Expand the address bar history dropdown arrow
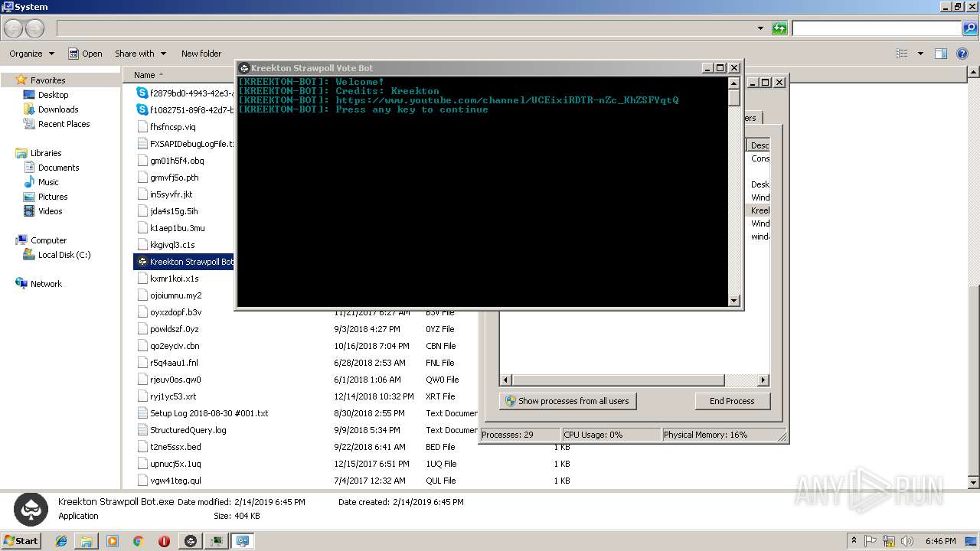 (760, 28)
